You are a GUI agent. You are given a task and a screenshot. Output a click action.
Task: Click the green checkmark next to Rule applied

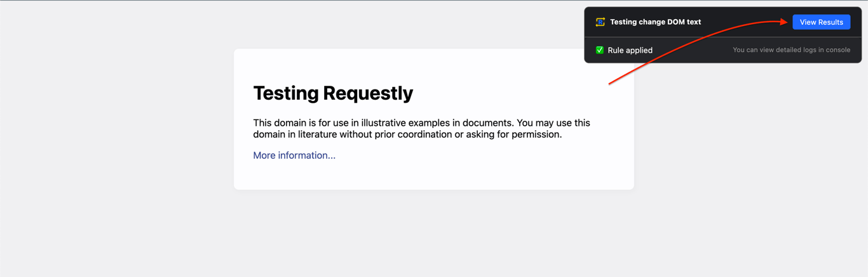click(599, 50)
